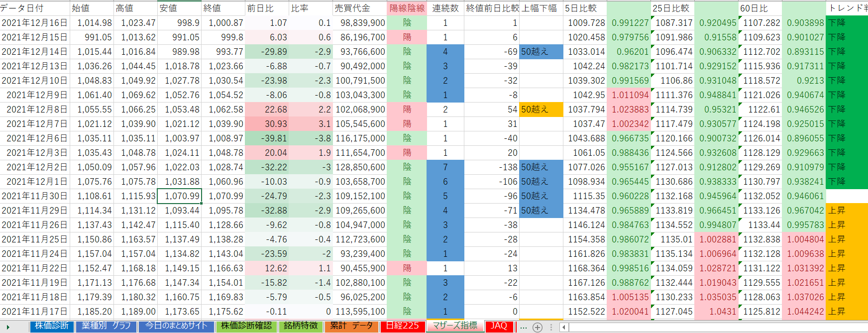Image resolution: width=868 pixels, height=333 pixels.
Task: Click the 下降 trend cell on 12月16日 row
Action: click(847, 23)
